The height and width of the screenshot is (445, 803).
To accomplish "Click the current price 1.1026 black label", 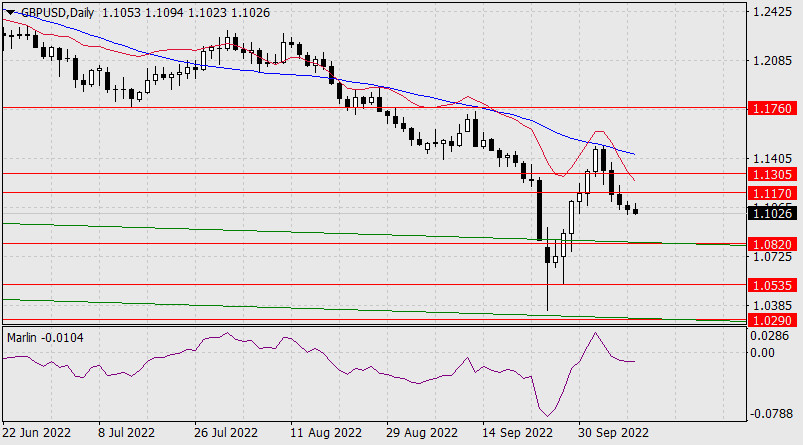I will [772, 213].
